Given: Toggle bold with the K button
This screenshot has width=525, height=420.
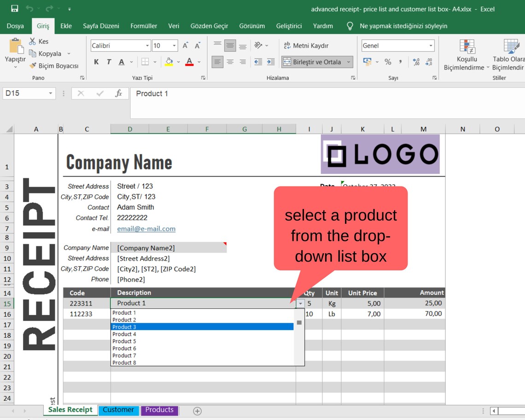Looking at the screenshot, I should pyautogui.click(x=96, y=61).
